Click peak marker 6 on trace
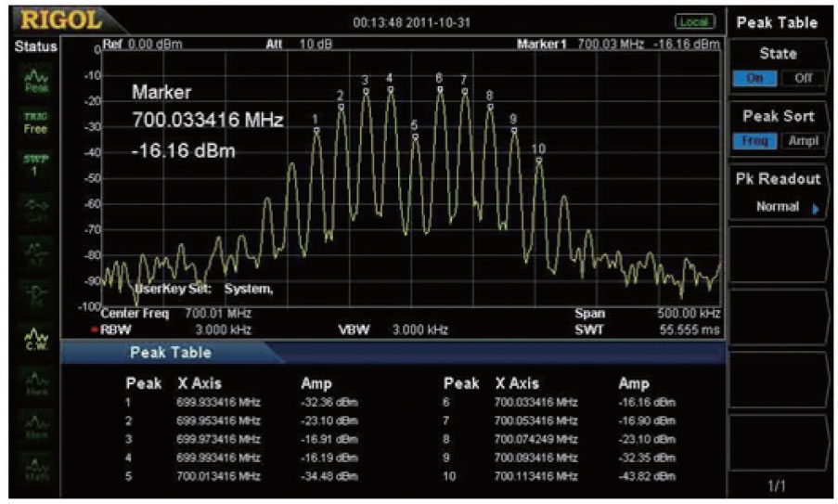Image resolution: width=838 pixels, height=504 pixels. (x=439, y=89)
